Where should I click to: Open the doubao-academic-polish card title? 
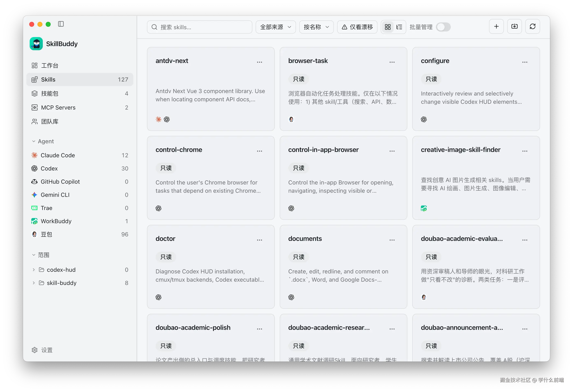pos(193,328)
